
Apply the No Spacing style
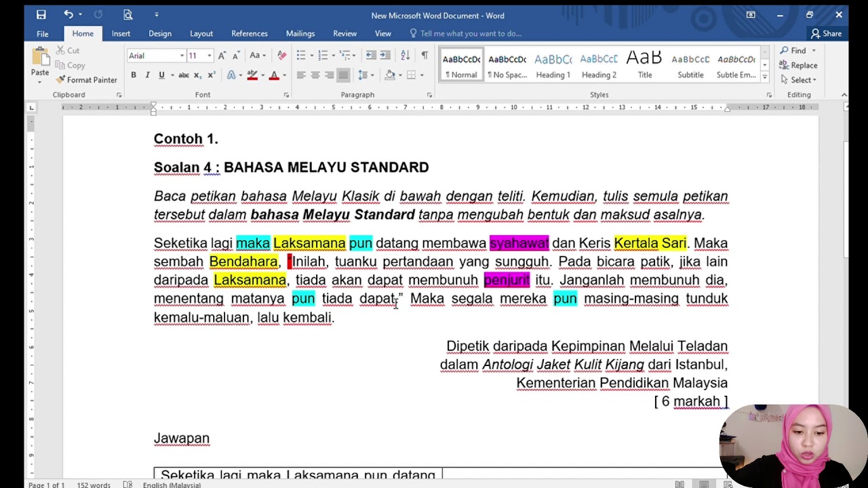point(507,65)
